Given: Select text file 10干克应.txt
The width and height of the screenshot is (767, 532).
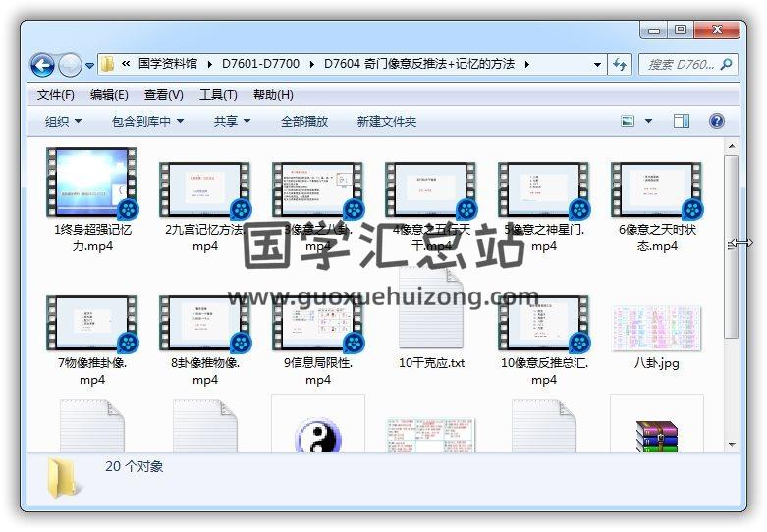Looking at the screenshot, I should [431, 318].
